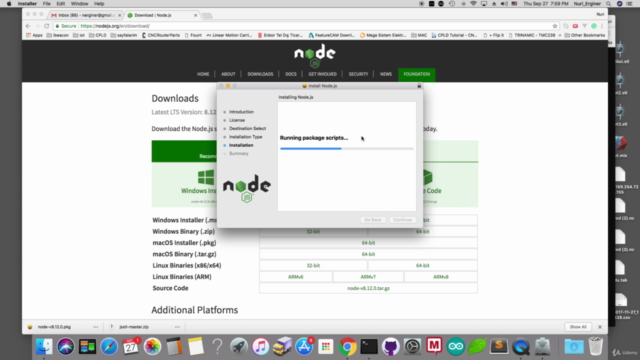Click the installer Go Back button
The width and height of the screenshot is (640, 360).
(x=373, y=220)
